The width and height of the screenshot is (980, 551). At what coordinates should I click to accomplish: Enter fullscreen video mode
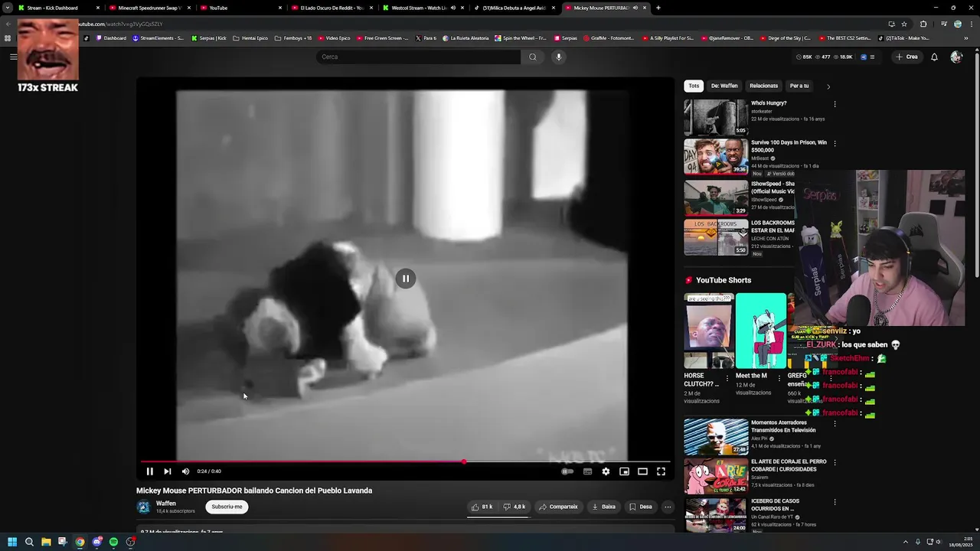point(661,471)
